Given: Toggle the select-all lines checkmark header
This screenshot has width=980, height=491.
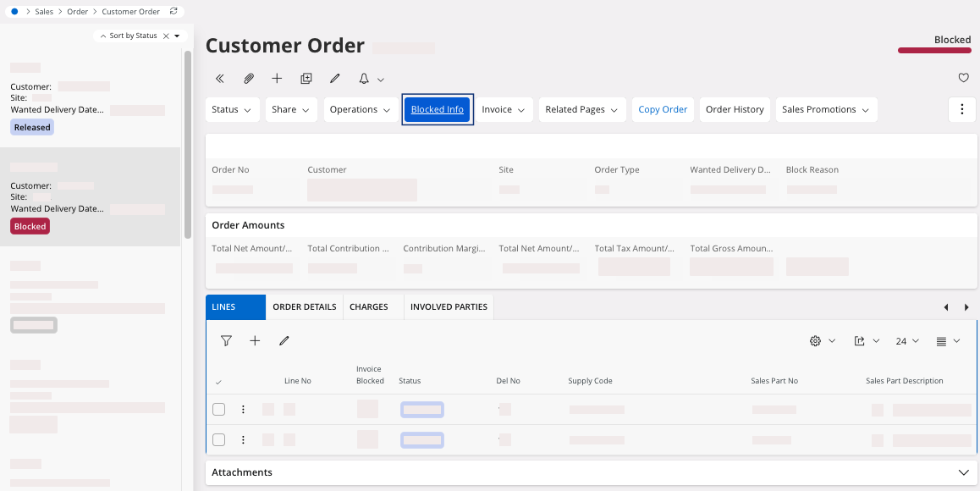Looking at the screenshot, I should [219, 382].
